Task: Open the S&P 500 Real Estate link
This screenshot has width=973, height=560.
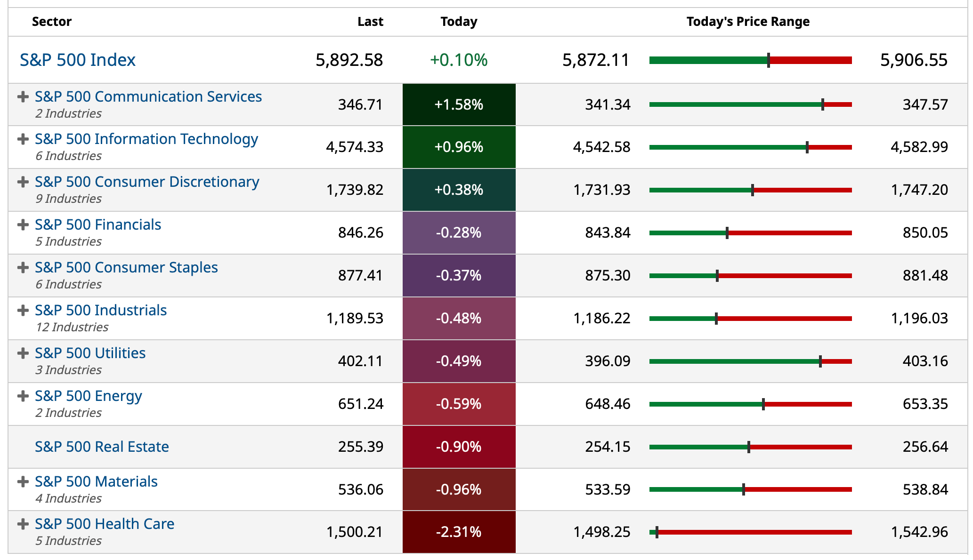Action: (102, 447)
